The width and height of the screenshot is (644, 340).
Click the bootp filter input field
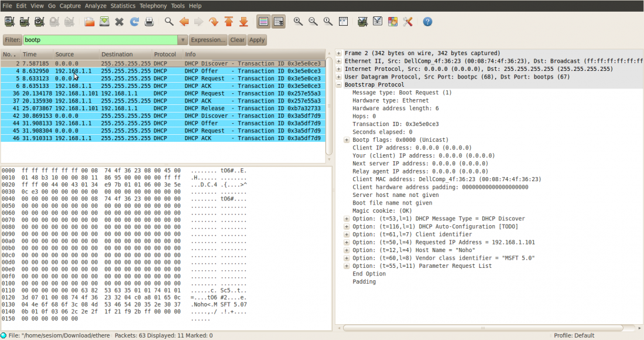point(100,40)
